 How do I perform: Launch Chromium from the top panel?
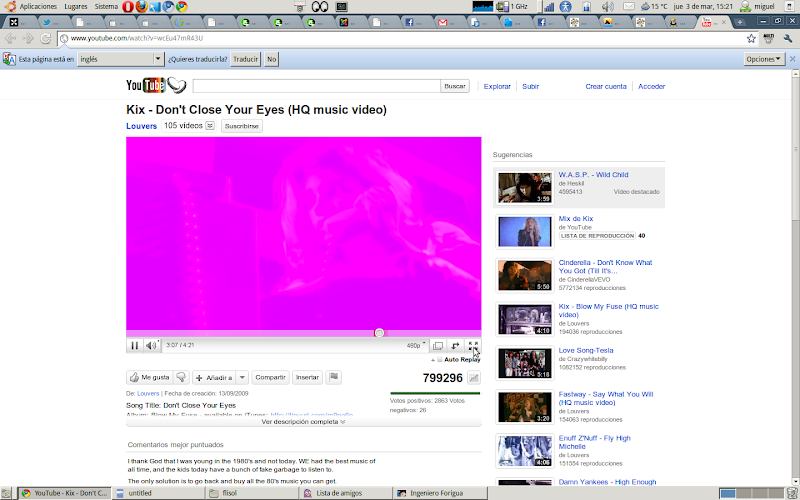click(168, 6)
